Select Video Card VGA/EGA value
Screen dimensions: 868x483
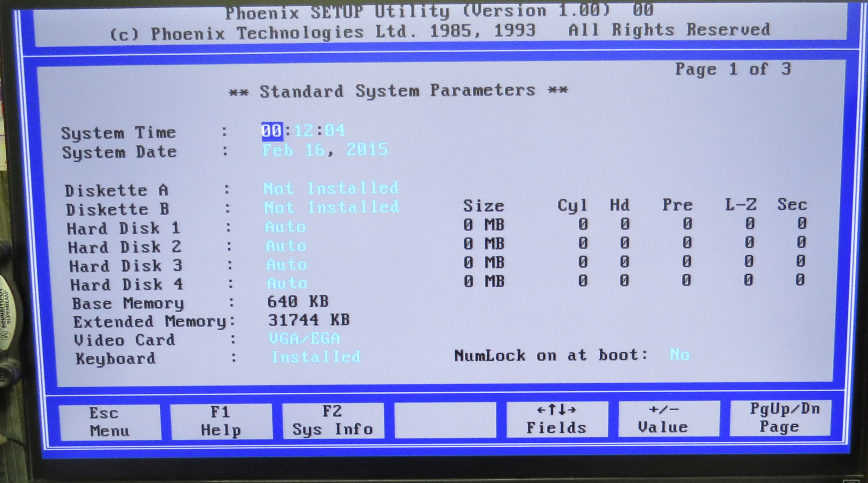pos(304,338)
